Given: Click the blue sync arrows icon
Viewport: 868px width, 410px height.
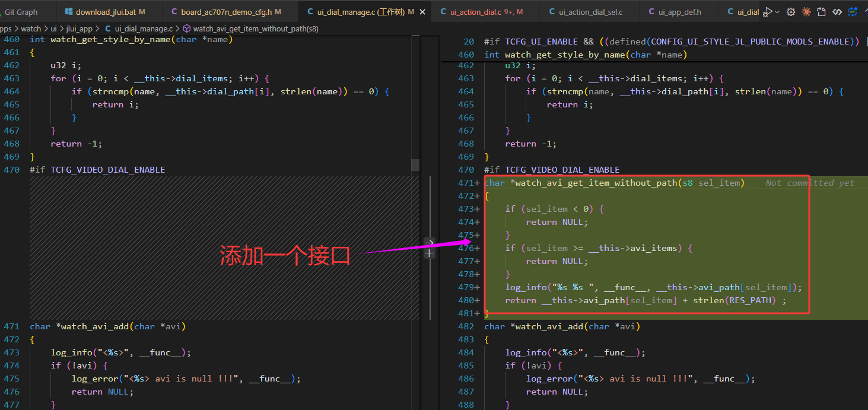Looking at the screenshot, I should tap(853, 12).
